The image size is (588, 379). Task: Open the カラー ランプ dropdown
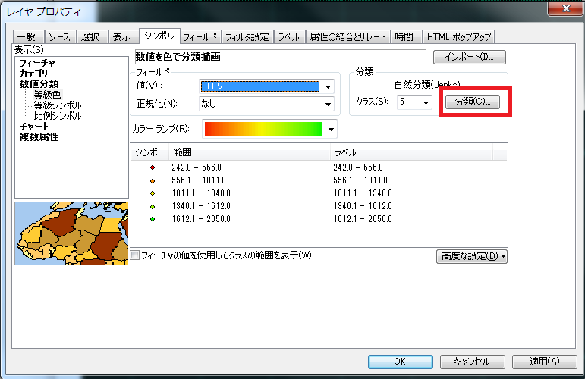(x=269, y=129)
